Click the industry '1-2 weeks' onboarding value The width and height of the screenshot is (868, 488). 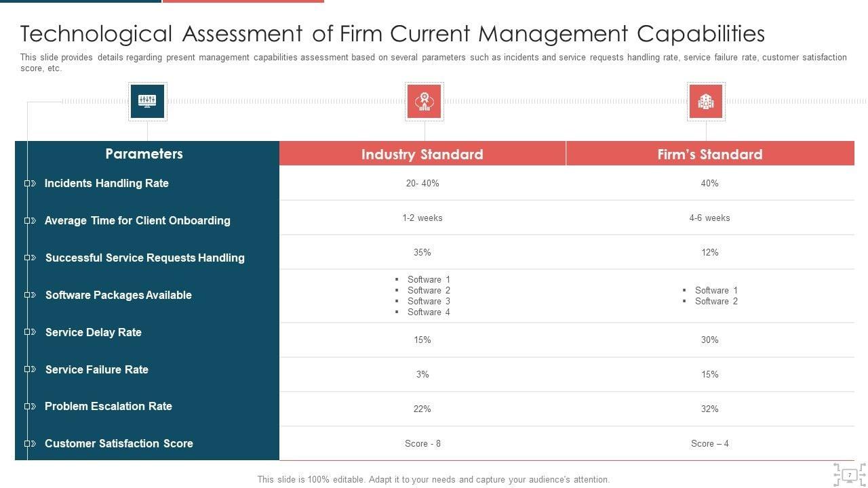[422, 218]
